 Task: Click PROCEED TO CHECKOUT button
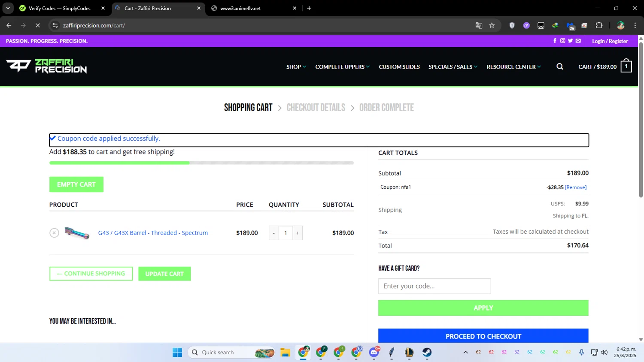click(x=483, y=336)
